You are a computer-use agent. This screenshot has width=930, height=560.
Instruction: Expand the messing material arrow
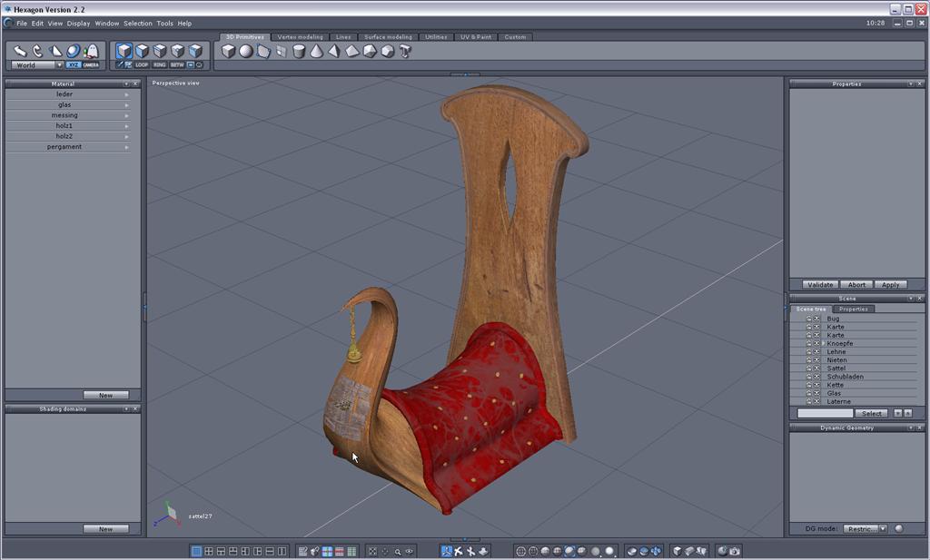(126, 115)
